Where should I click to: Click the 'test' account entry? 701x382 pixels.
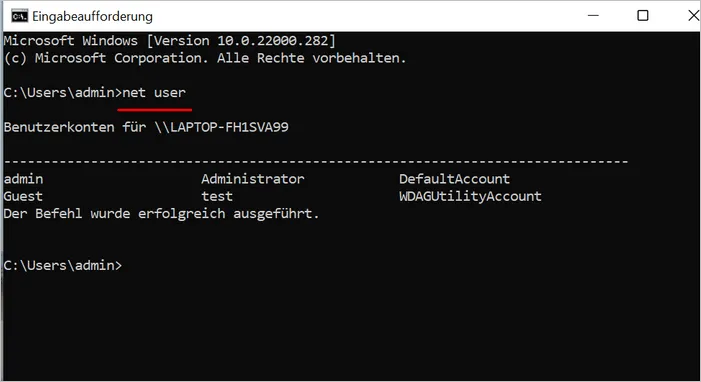217,196
